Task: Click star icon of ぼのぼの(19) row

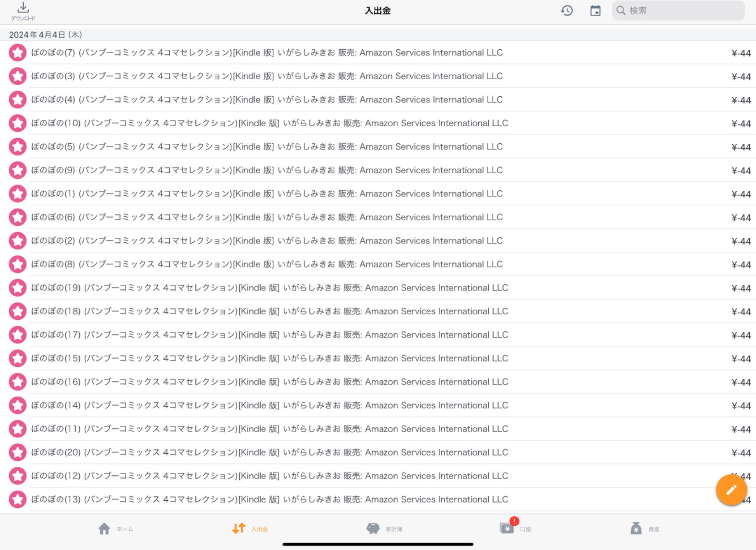Action: click(18, 288)
